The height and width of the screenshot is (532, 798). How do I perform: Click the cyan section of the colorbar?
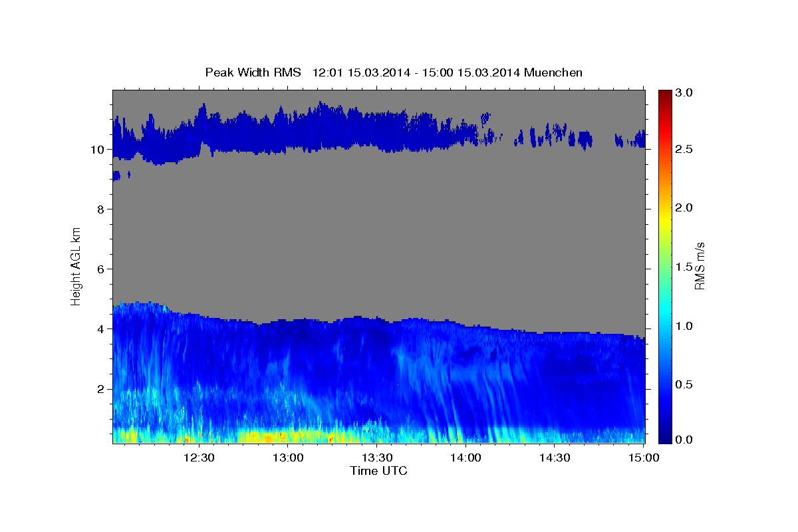click(x=665, y=313)
